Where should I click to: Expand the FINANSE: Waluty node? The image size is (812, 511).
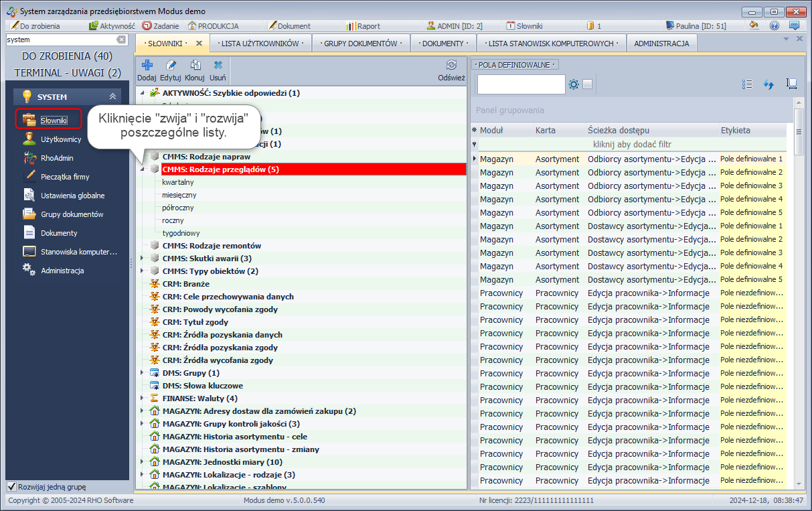coord(143,398)
